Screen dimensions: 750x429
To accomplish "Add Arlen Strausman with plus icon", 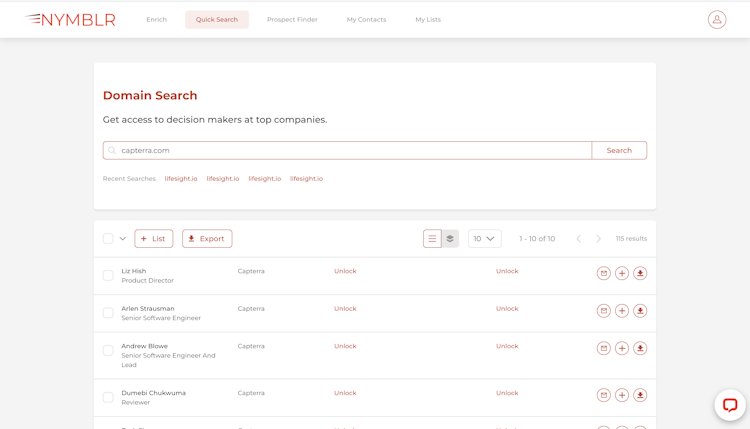I will coord(622,311).
